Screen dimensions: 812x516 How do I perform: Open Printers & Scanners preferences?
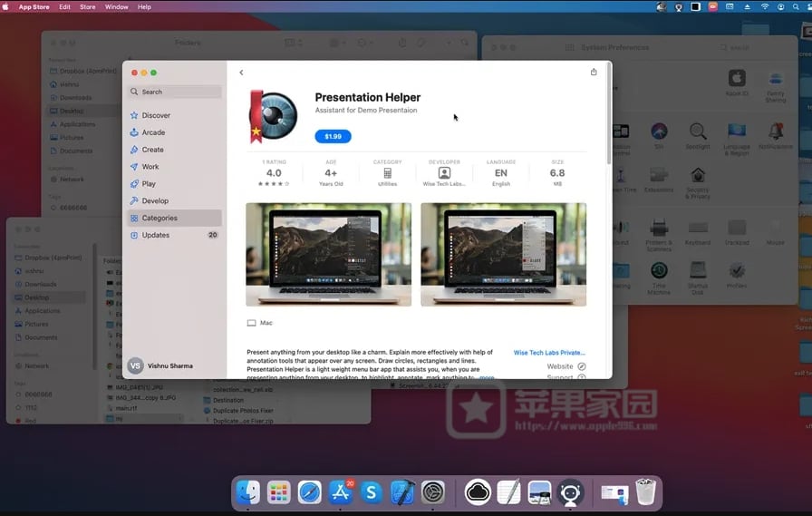(x=659, y=235)
